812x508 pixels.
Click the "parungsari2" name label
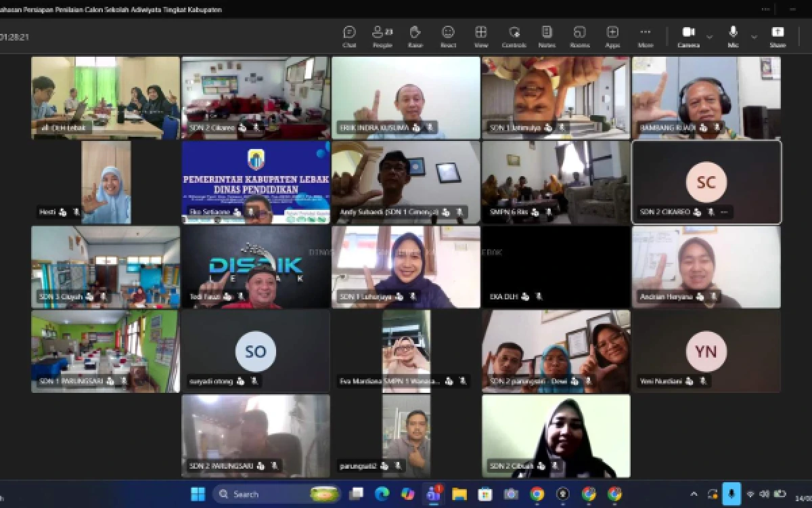[359, 466]
